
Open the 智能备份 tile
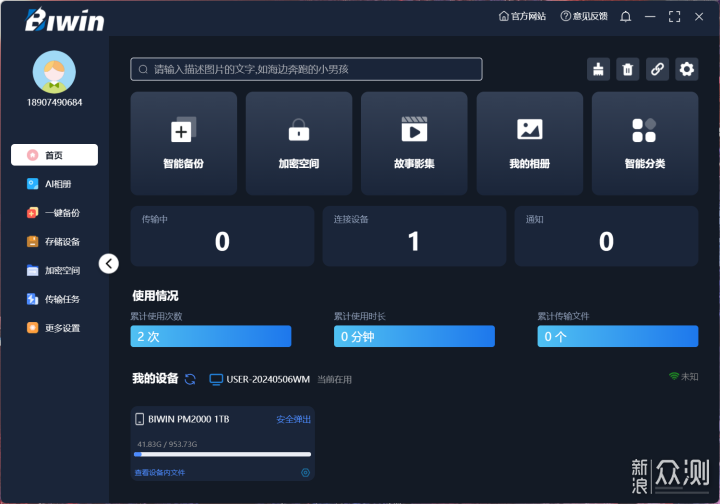pos(184,143)
